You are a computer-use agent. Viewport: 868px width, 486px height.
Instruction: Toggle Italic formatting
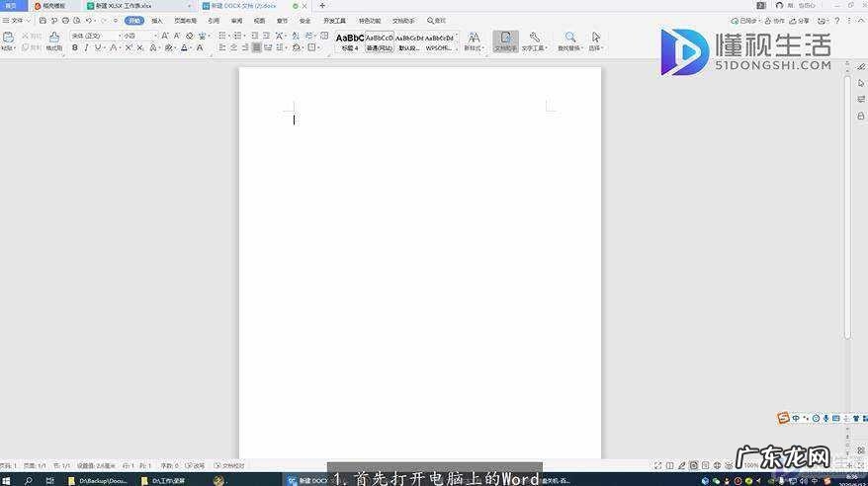[86, 48]
